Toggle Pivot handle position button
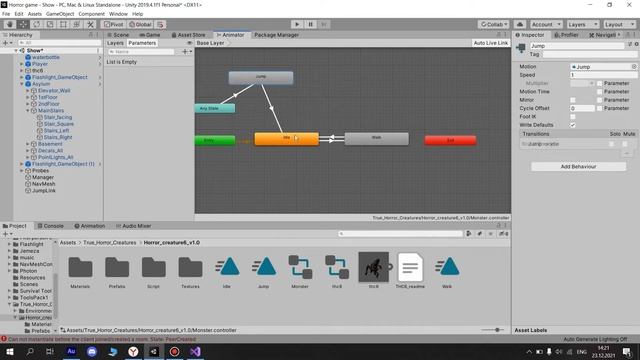 pyautogui.click(x=113, y=24)
